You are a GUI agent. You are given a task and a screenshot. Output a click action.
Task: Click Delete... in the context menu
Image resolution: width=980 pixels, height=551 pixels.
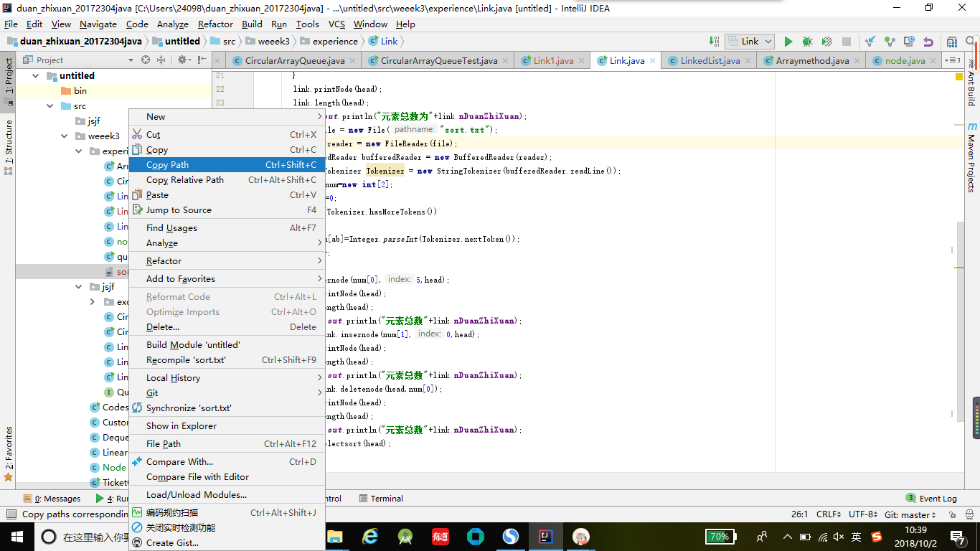pyautogui.click(x=227, y=327)
